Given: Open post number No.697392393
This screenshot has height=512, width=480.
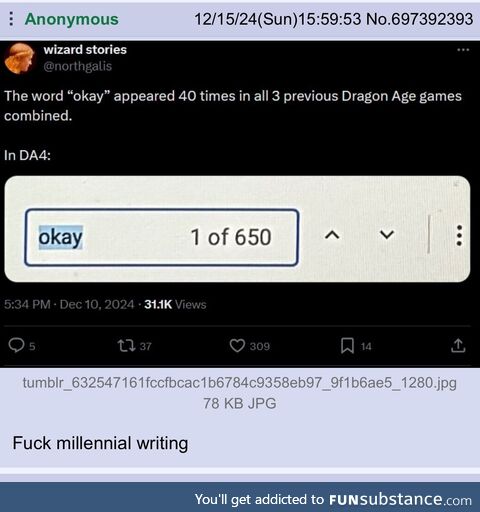Looking at the screenshot, I should [x=419, y=19].
